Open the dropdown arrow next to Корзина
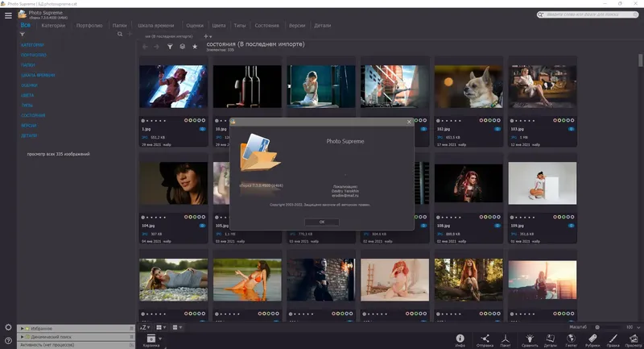This screenshot has width=644, height=349. [x=160, y=339]
